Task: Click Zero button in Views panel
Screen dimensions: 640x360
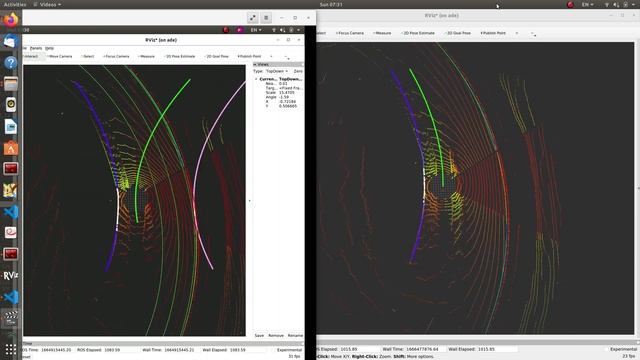Action: [298, 71]
